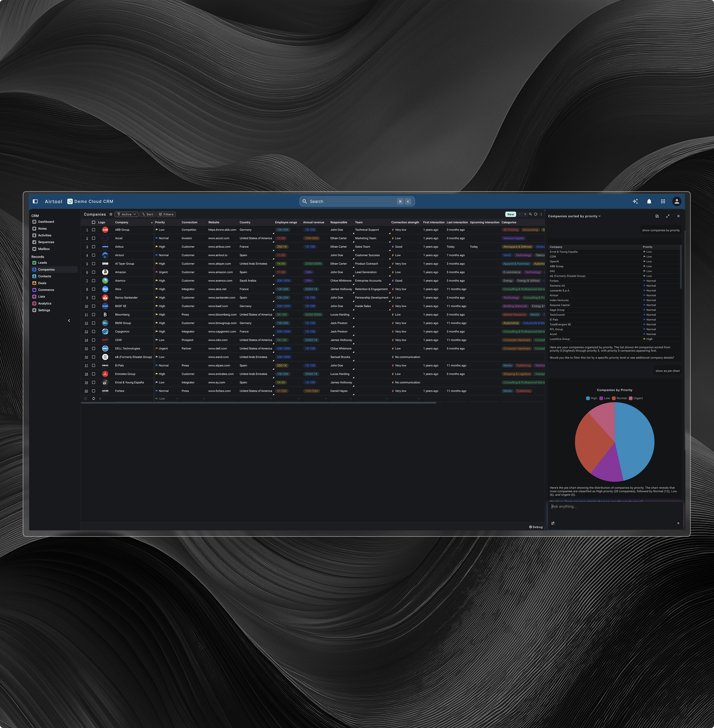The width and height of the screenshot is (714, 728).
Task: Check the Airbus row checkbox
Action: 94,246
